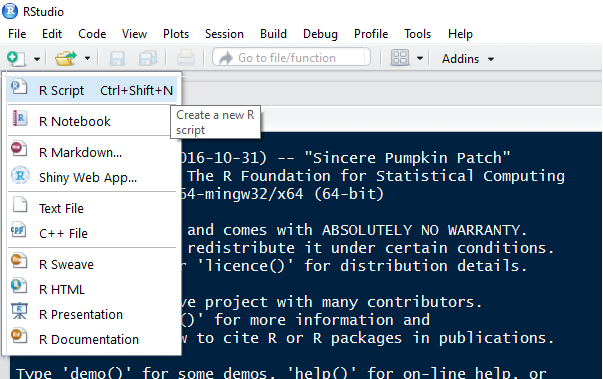Click the Go to file/function field
This screenshot has width=603, height=379.
291,58
